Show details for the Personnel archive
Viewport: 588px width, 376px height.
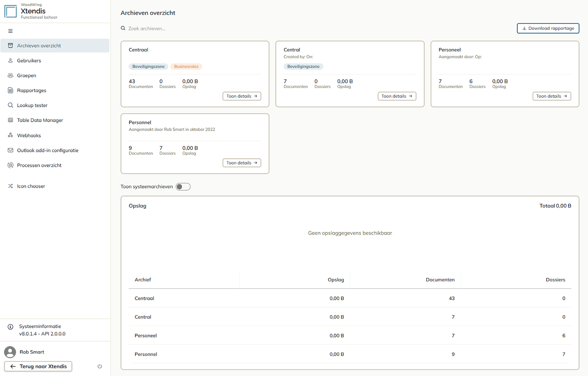(x=242, y=163)
